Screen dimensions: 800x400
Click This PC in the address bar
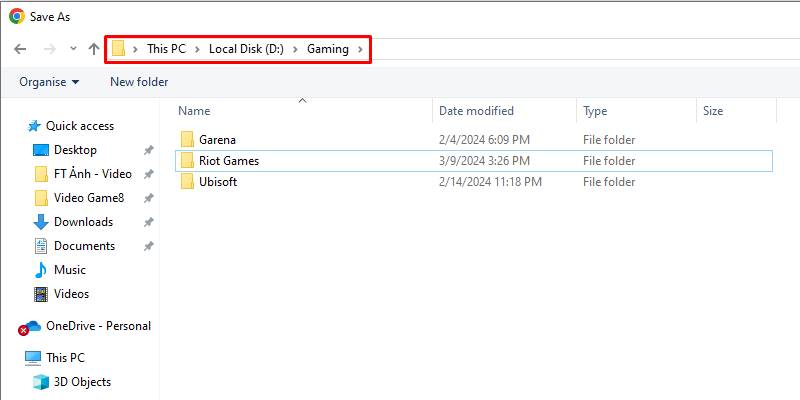166,49
